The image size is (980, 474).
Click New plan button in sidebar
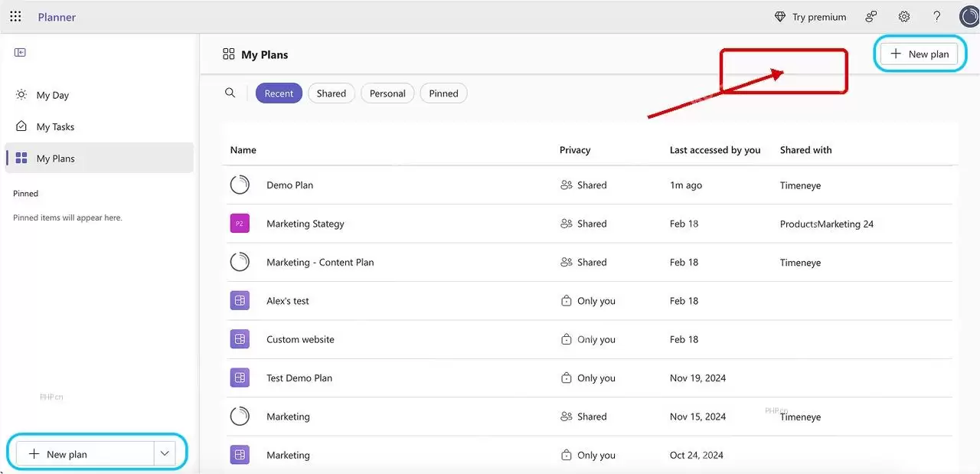(85, 454)
